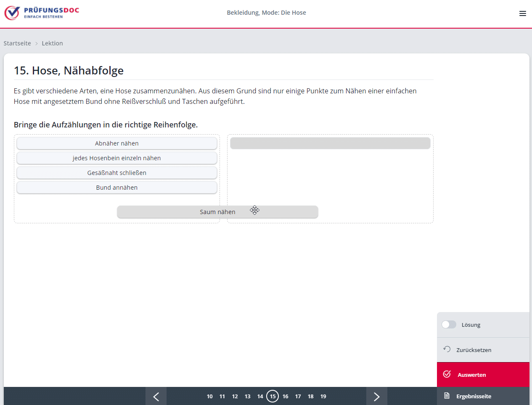Open the Startseite breadcrumb link
The image size is (532, 405).
17,43
